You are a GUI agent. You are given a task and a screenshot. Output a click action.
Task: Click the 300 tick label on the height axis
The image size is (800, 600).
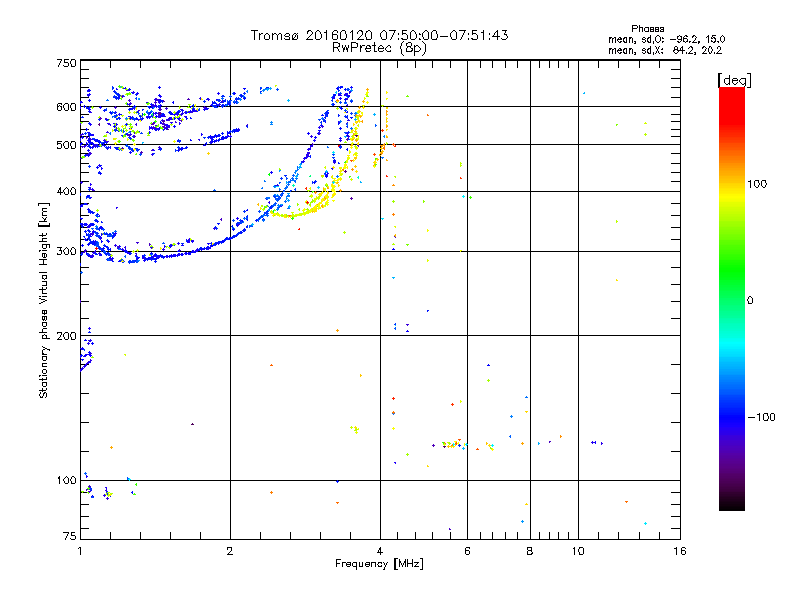coord(66,252)
